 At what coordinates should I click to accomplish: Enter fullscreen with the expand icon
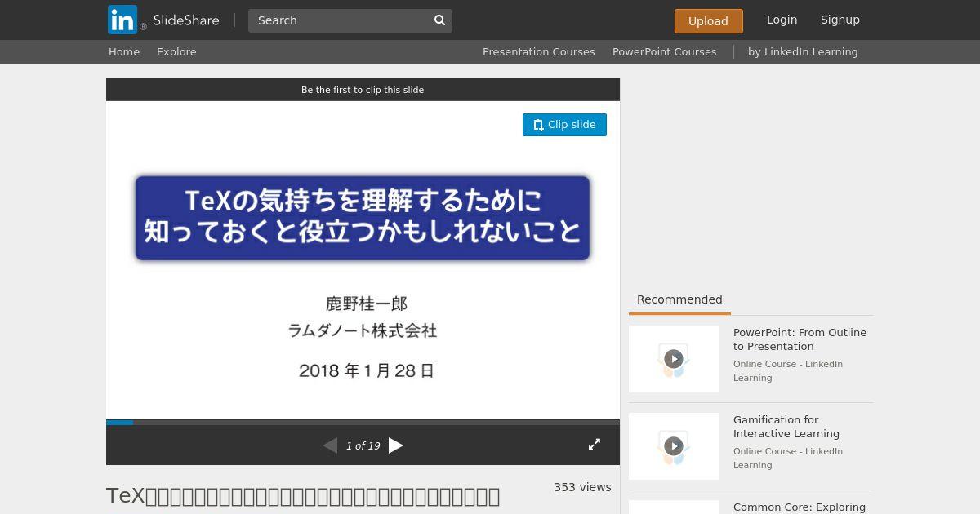[x=595, y=445]
